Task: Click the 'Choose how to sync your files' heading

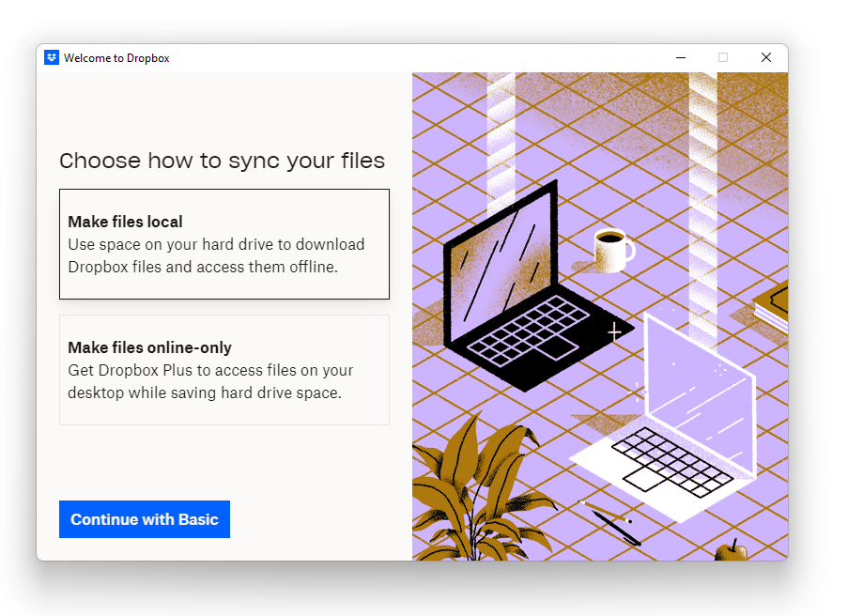Action: tap(222, 161)
